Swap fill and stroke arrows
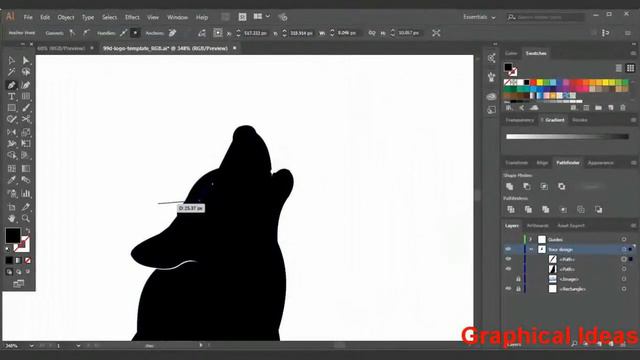This screenshot has height=360, width=640. [27, 231]
